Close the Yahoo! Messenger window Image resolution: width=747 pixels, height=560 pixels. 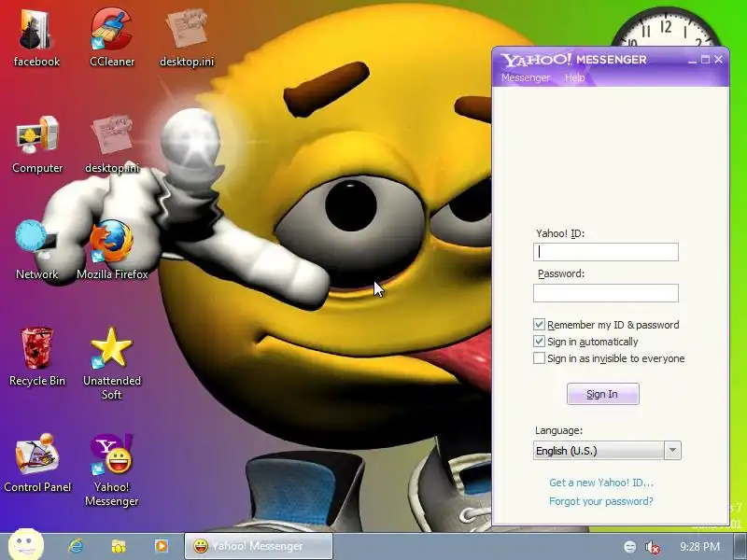pyautogui.click(x=718, y=60)
